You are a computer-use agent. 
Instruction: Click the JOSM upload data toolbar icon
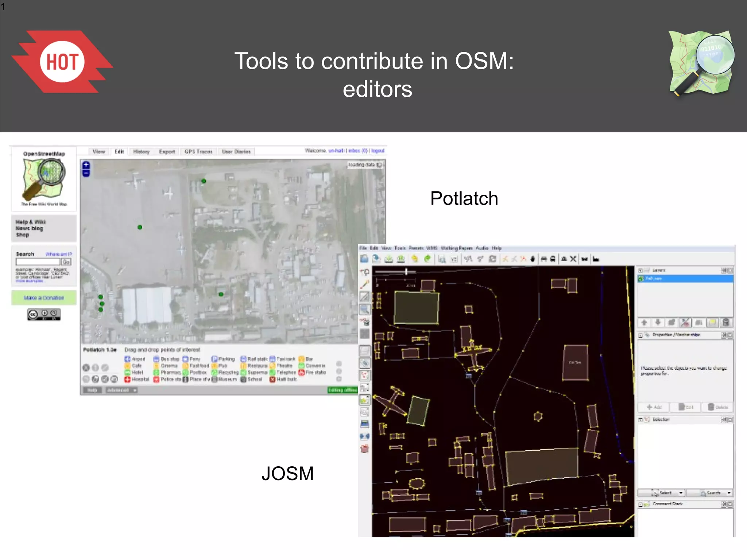tap(401, 259)
